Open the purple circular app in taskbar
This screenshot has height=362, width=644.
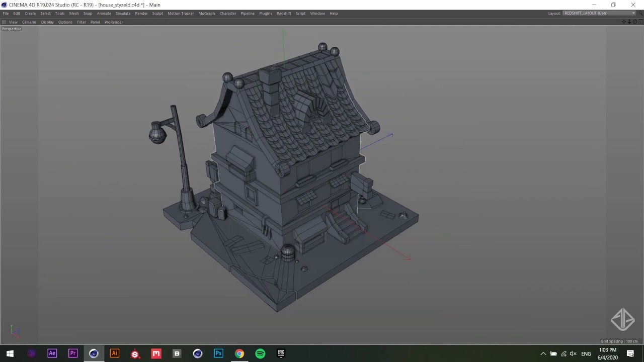click(x=32, y=353)
